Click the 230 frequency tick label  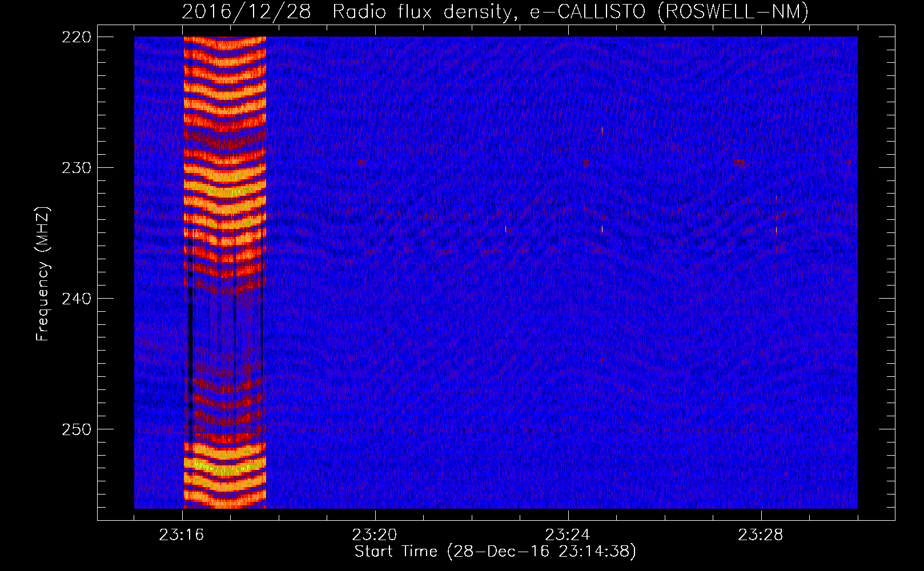pyautogui.click(x=76, y=168)
